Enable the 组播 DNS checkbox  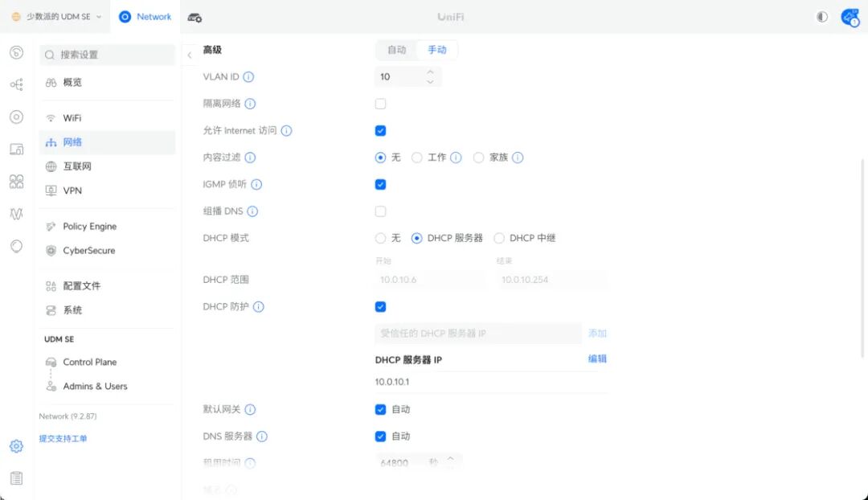(380, 211)
